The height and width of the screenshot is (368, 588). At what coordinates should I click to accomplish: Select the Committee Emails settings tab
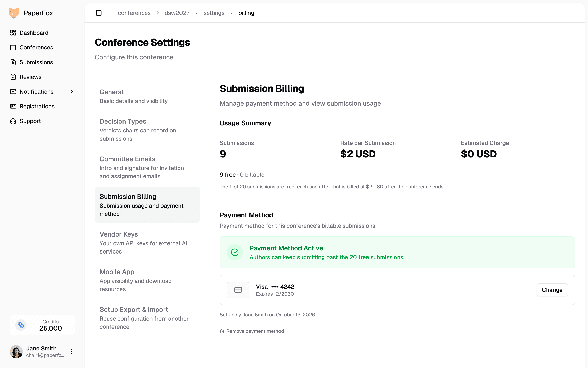tap(147, 167)
